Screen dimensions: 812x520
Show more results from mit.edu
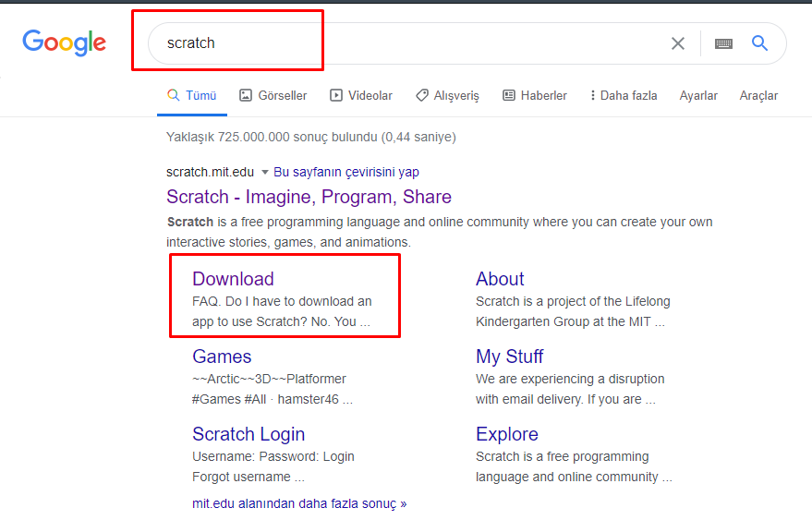pos(299,503)
